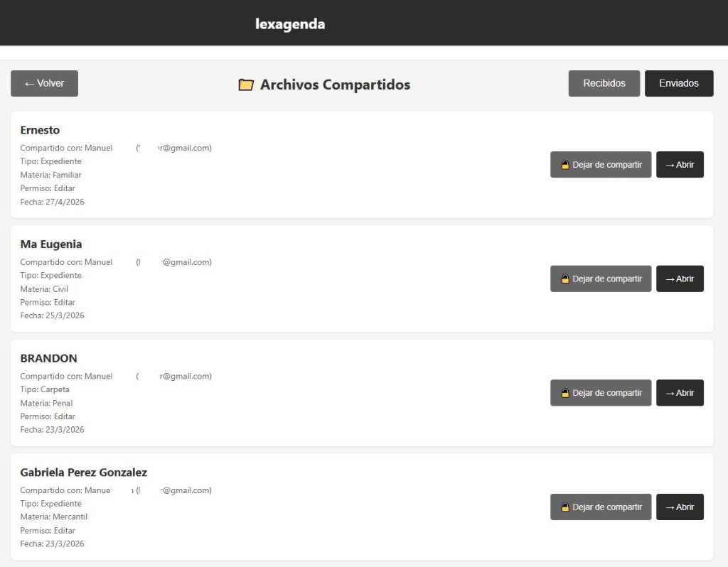Stop sharing the Ernesto expediente
The image size is (728, 567).
601,165
